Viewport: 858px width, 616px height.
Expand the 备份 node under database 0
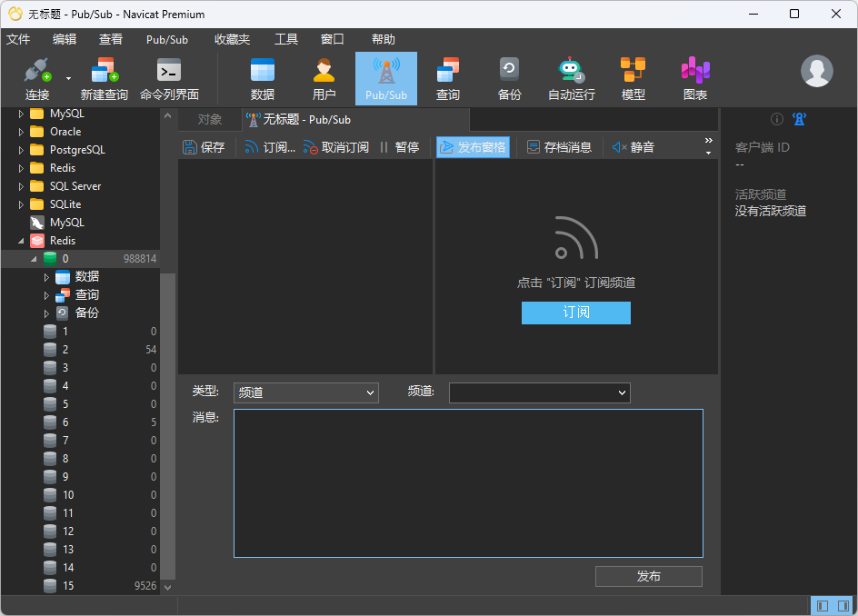pyautogui.click(x=46, y=313)
